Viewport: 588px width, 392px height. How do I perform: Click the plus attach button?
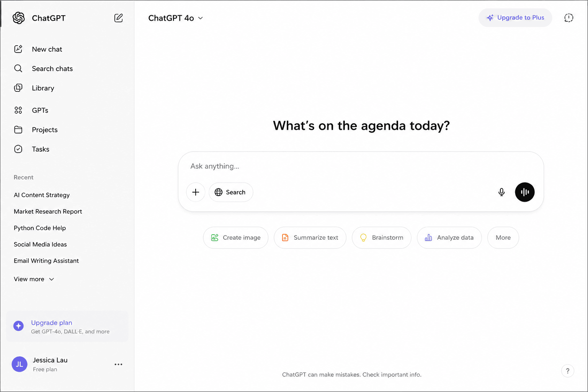tap(196, 192)
